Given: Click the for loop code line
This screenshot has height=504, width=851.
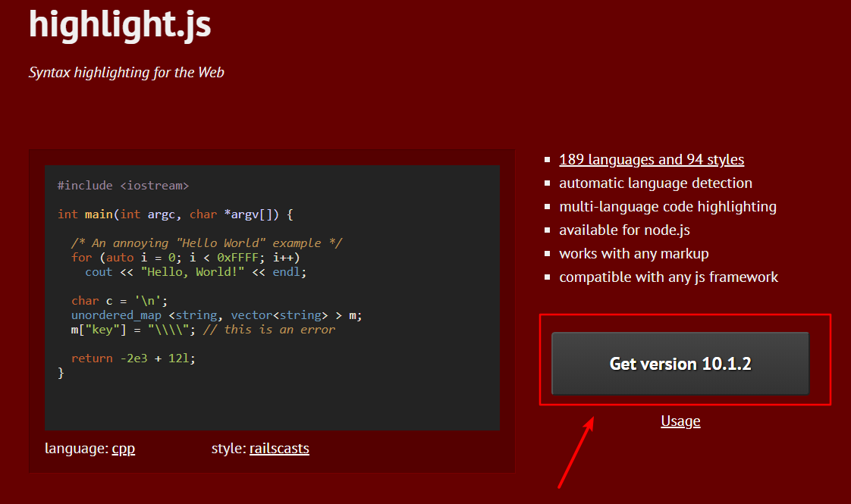Looking at the screenshot, I should point(186,257).
